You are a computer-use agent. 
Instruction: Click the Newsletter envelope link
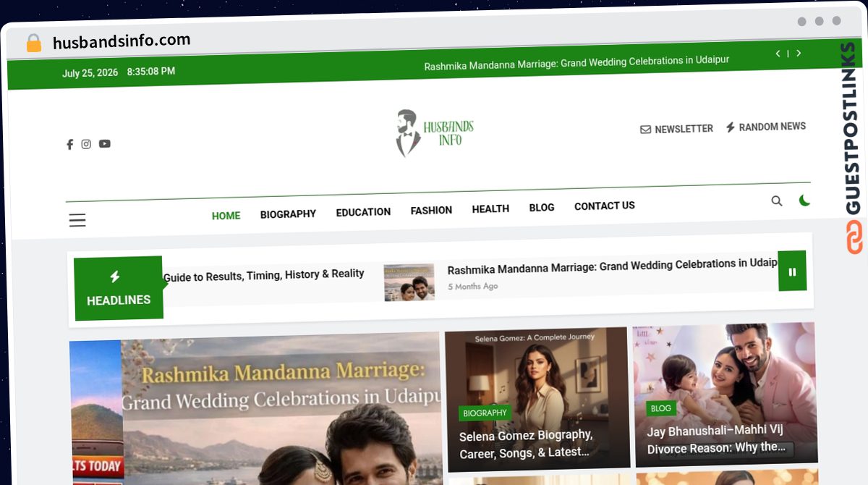pyautogui.click(x=676, y=129)
